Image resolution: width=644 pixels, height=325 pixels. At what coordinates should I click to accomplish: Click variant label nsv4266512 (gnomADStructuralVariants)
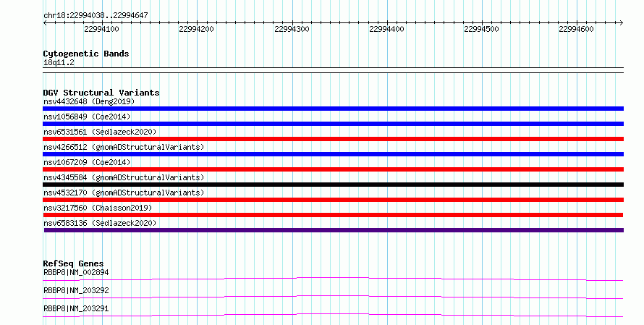point(124,147)
